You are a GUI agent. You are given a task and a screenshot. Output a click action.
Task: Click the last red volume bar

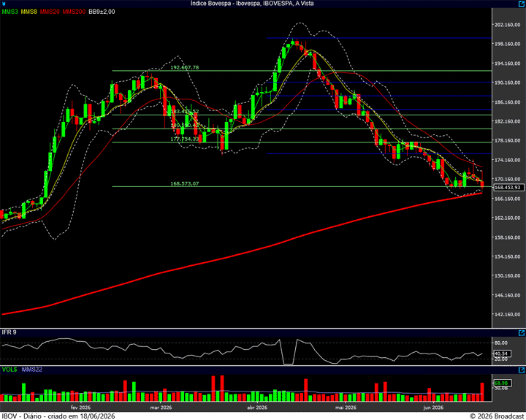pos(482,392)
